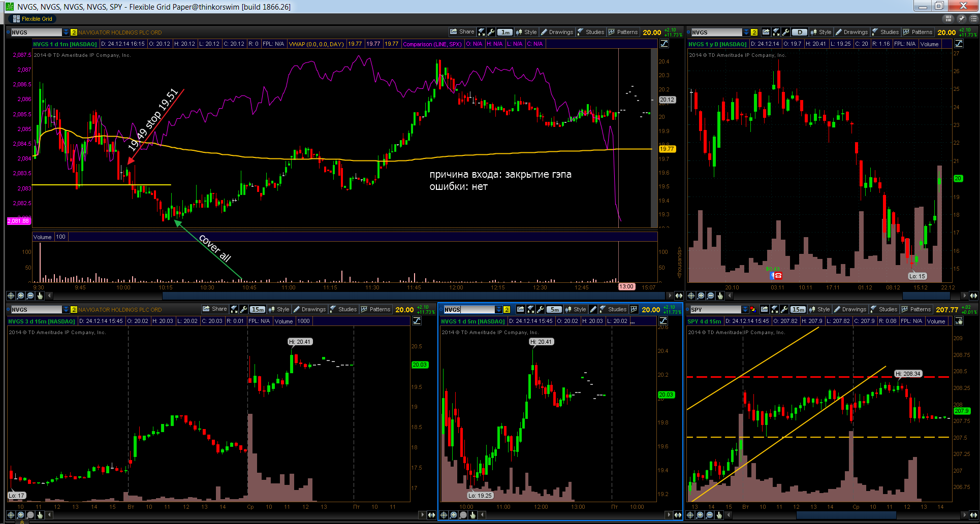Expand the symbol dropdown arrow of top-left NVGS chart

tap(66, 32)
